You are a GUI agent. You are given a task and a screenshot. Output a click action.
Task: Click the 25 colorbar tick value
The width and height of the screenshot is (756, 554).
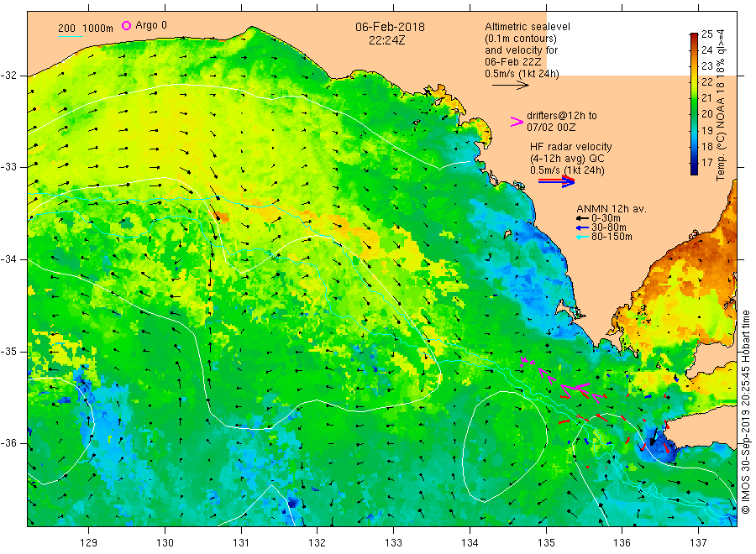pos(706,34)
